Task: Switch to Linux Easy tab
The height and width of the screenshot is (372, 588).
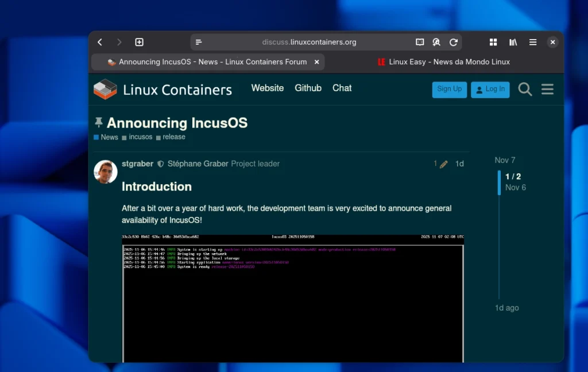Action: tap(443, 62)
